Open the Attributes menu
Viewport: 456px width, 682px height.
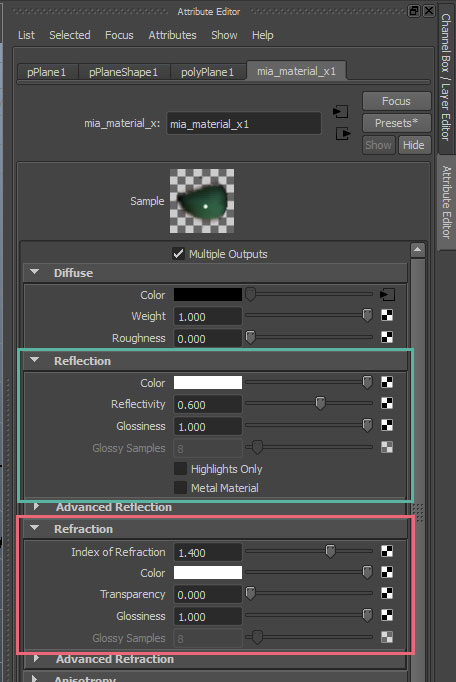coord(172,35)
